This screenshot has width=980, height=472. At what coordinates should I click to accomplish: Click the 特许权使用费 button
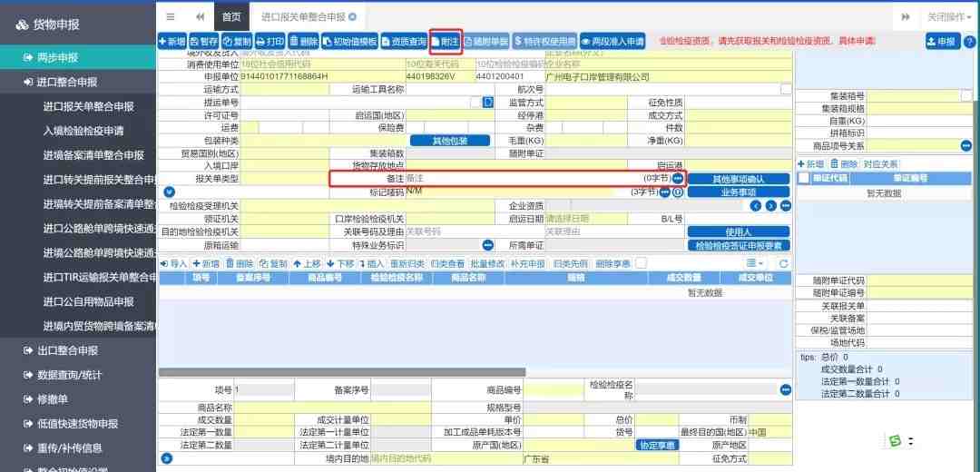click(544, 41)
